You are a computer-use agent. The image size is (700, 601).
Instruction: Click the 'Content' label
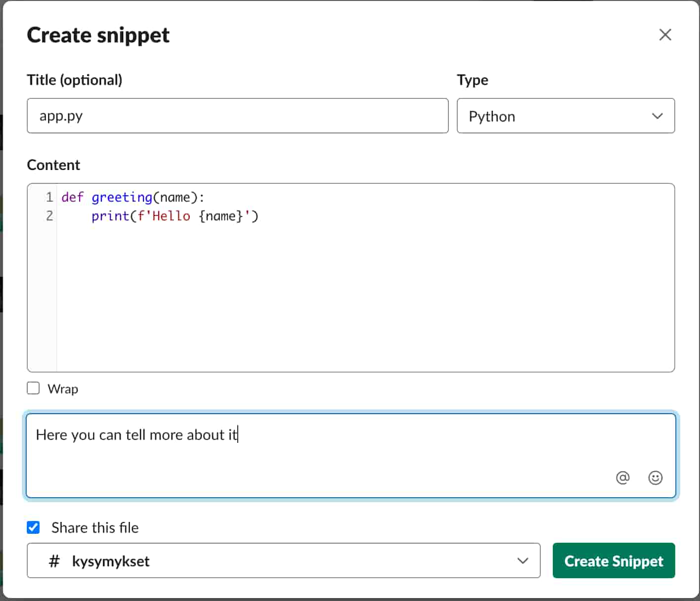[x=53, y=165]
